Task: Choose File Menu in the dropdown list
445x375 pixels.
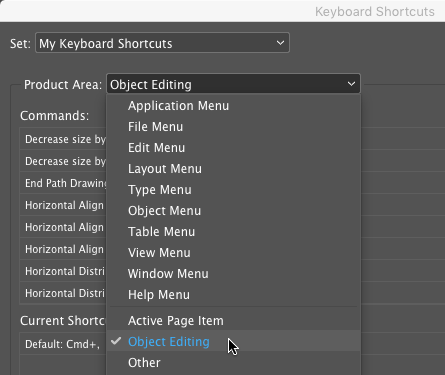Action: tap(233, 127)
